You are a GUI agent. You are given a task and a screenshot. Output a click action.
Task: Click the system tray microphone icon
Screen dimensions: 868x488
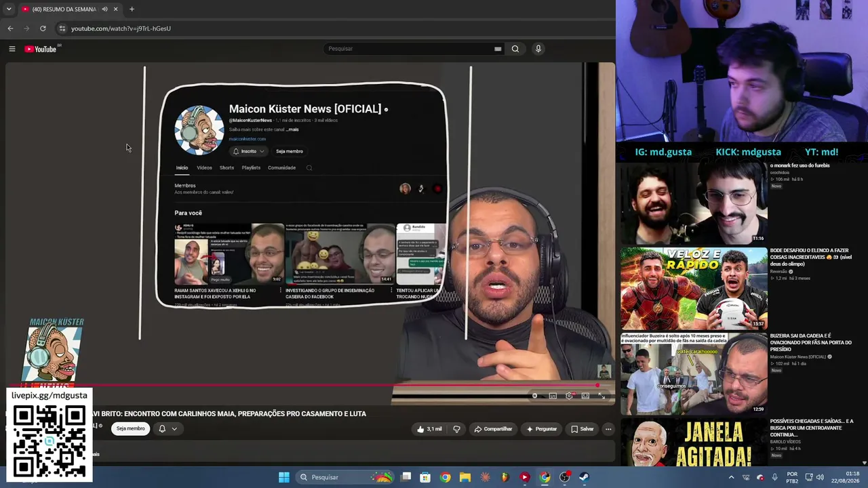point(775,477)
